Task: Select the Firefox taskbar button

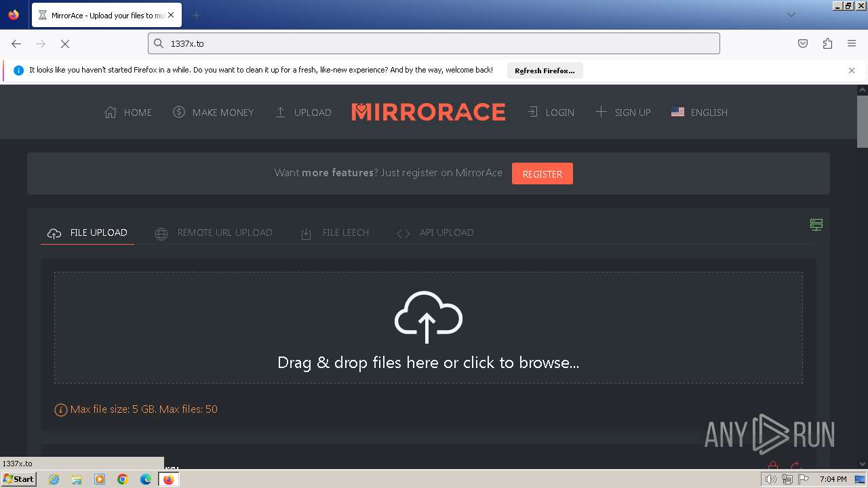Action: coord(168,479)
